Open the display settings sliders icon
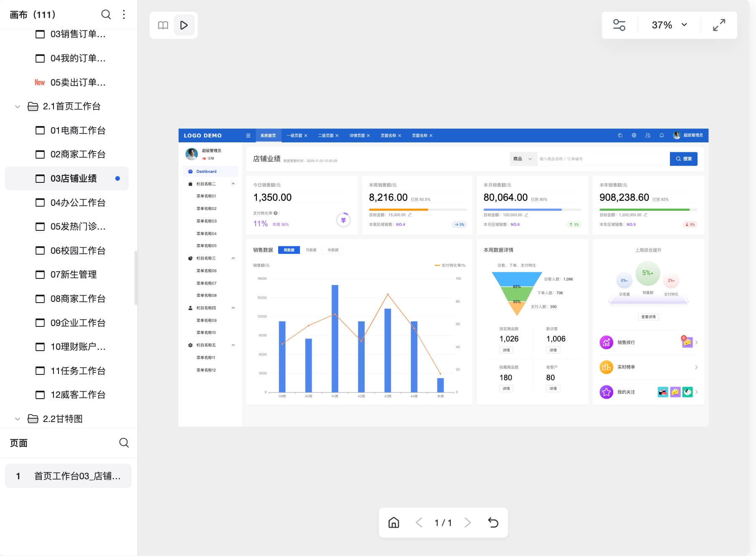The width and height of the screenshot is (756, 556). [x=619, y=25]
